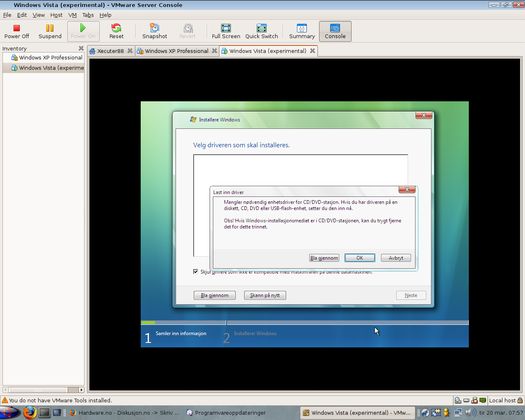Click the VMware Tools warning icon

tap(5, 400)
